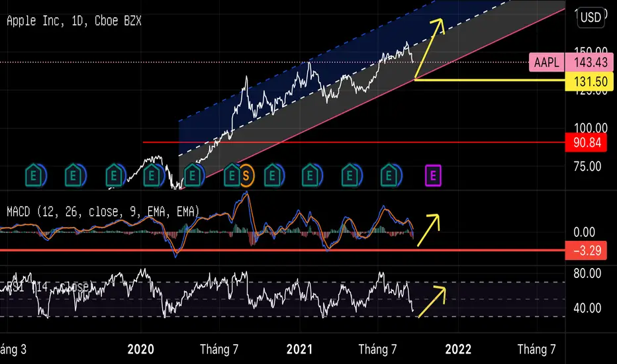Click the earnings icon beside the S marker
This screenshot has width=617, height=364.
point(232,175)
